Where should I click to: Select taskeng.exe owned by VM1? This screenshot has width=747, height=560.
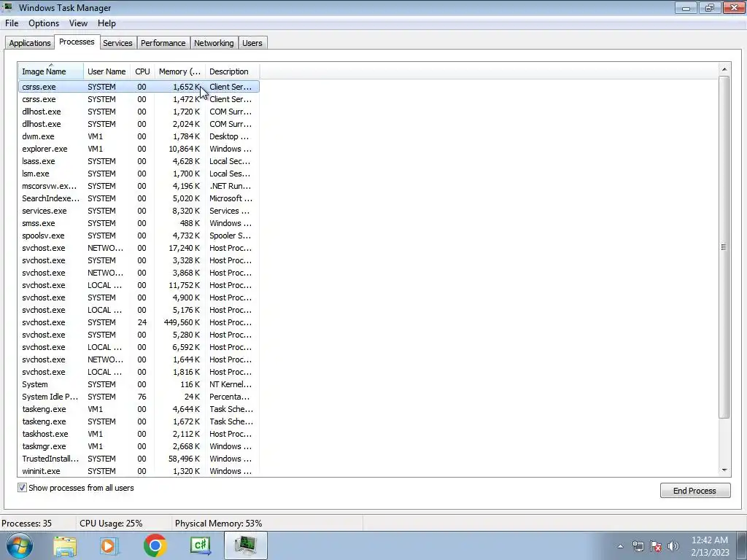click(139, 408)
